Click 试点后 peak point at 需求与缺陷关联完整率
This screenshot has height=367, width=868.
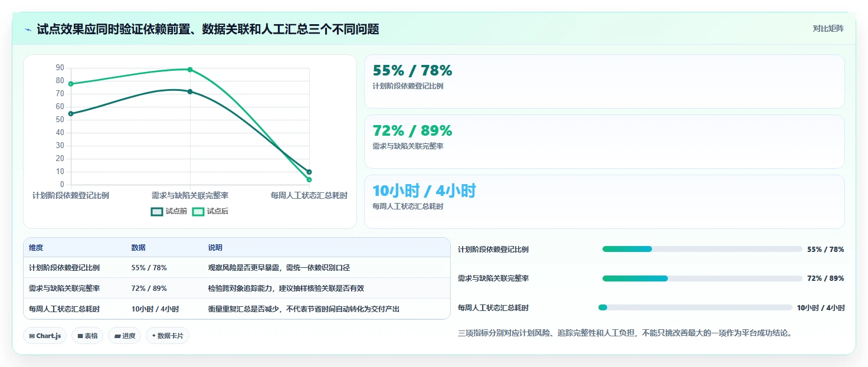[190, 70]
